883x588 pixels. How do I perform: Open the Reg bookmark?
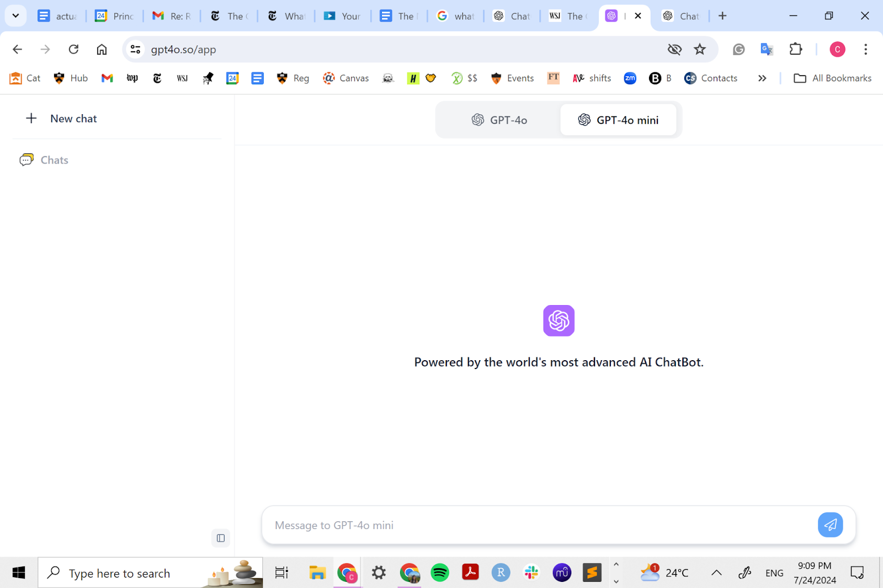293,78
